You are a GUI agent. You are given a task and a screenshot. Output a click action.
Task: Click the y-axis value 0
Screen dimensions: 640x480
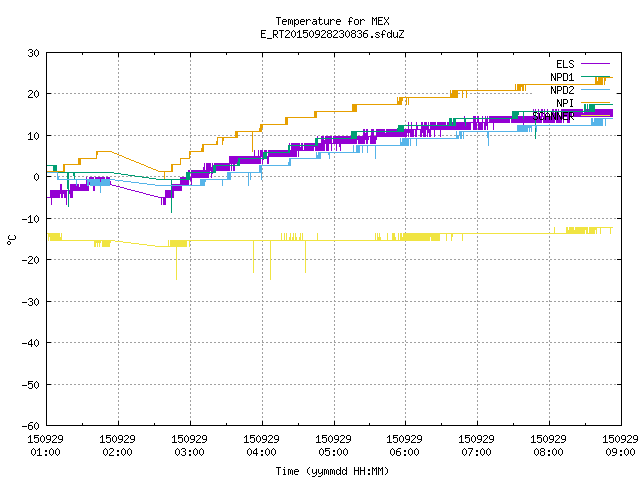(x=37, y=177)
